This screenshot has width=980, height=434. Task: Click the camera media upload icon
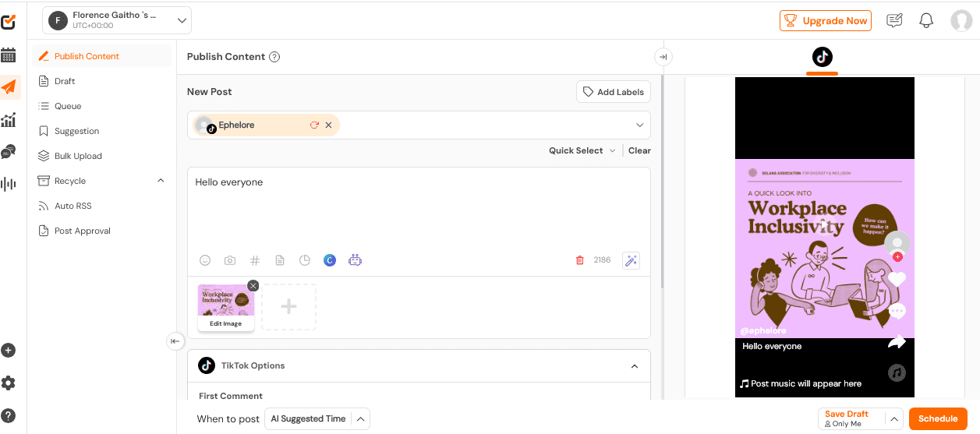[x=230, y=260]
